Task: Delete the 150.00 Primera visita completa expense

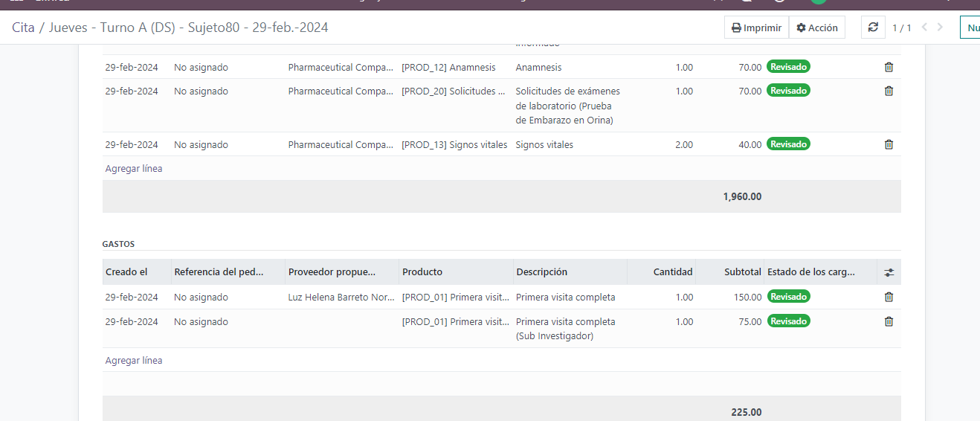Action: click(x=889, y=297)
